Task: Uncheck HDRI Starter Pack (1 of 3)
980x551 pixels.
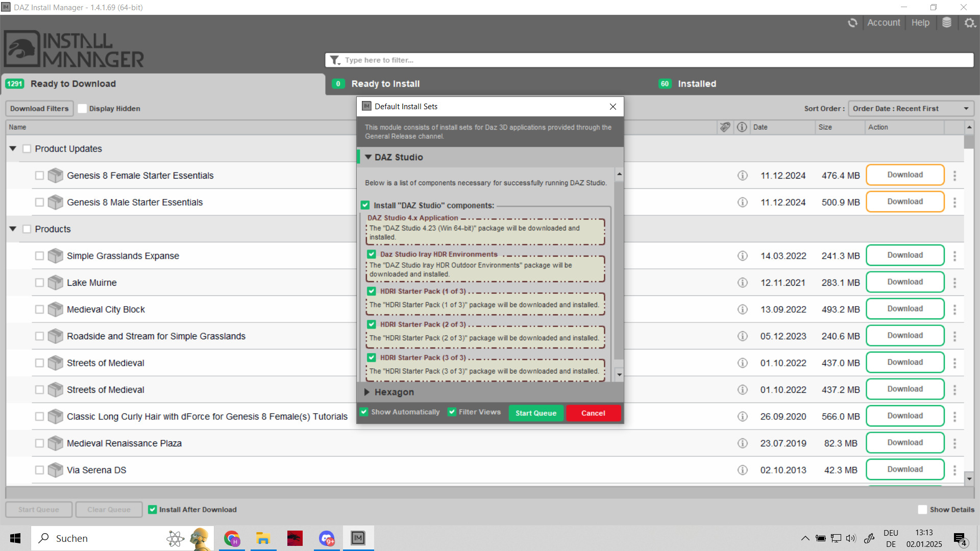Action: click(x=372, y=291)
